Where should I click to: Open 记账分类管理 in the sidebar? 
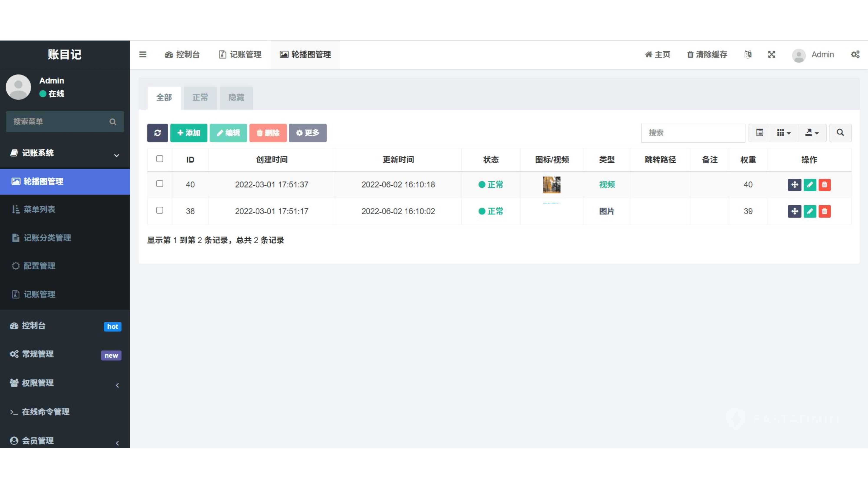click(x=65, y=238)
